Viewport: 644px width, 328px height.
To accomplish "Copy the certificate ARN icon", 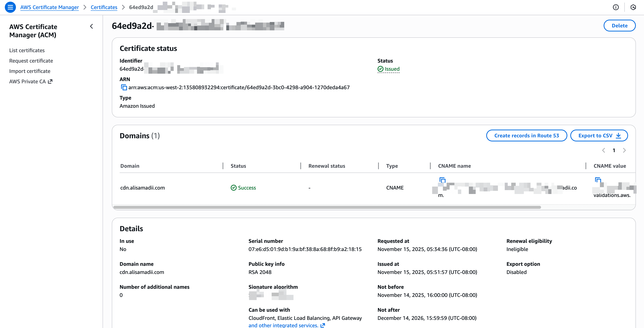I will pos(124,88).
